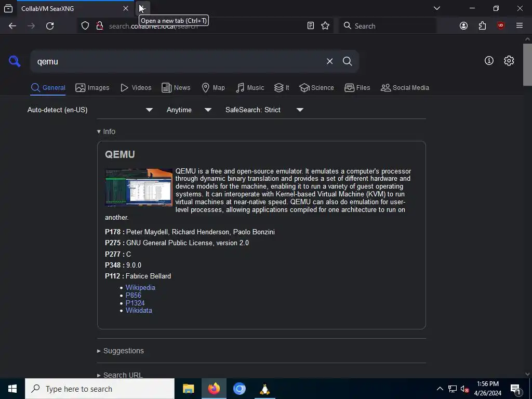This screenshot has width=532, height=399.
Task: Click the muted volume tray icon
Action: pos(465,389)
